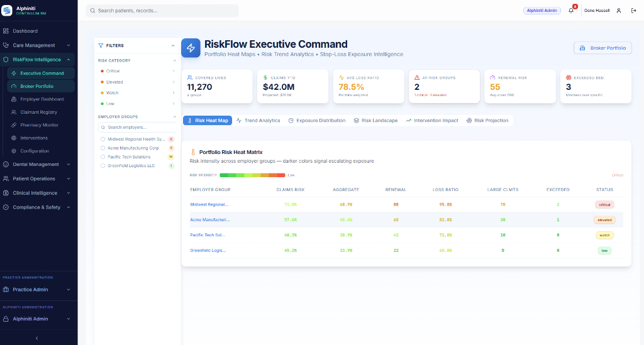Collapse the Risk Category section chevron
This screenshot has height=345, width=644.
(x=175, y=61)
